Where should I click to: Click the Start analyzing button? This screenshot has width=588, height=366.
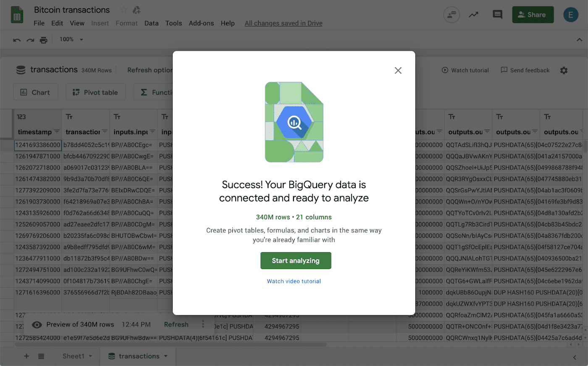(296, 261)
